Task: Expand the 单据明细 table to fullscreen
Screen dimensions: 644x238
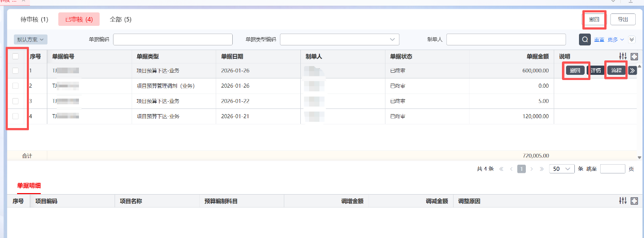Action: 634,201
